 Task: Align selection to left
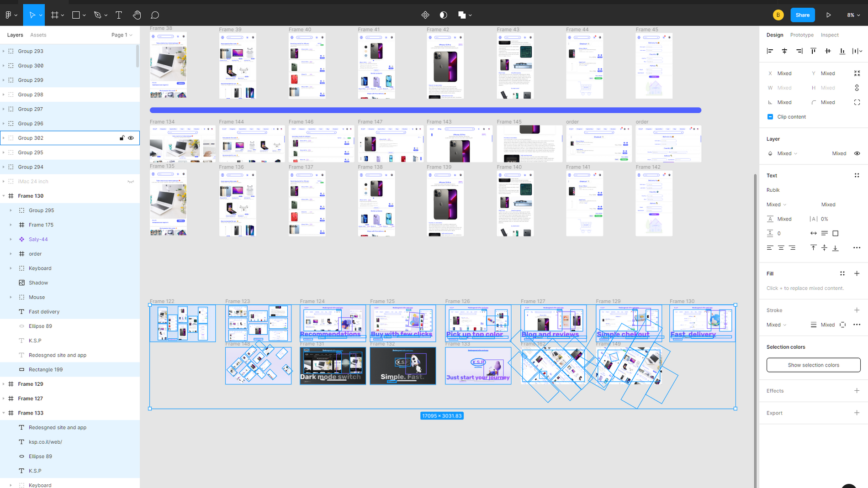tap(770, 51)
